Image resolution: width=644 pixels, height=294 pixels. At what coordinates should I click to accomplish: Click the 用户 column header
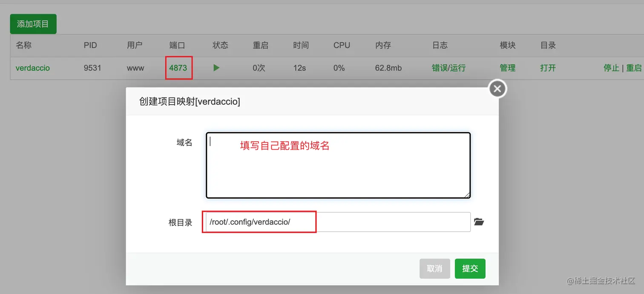point(135,45)
